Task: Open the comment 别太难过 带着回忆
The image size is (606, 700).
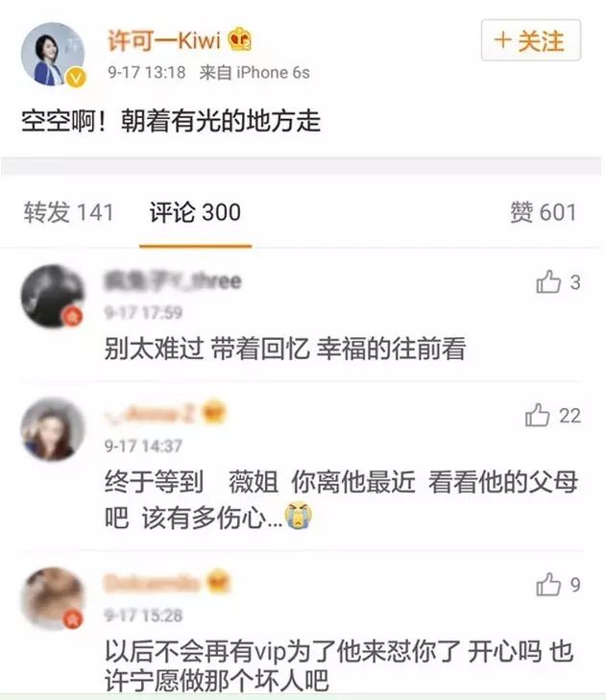Action: point(285,349)
